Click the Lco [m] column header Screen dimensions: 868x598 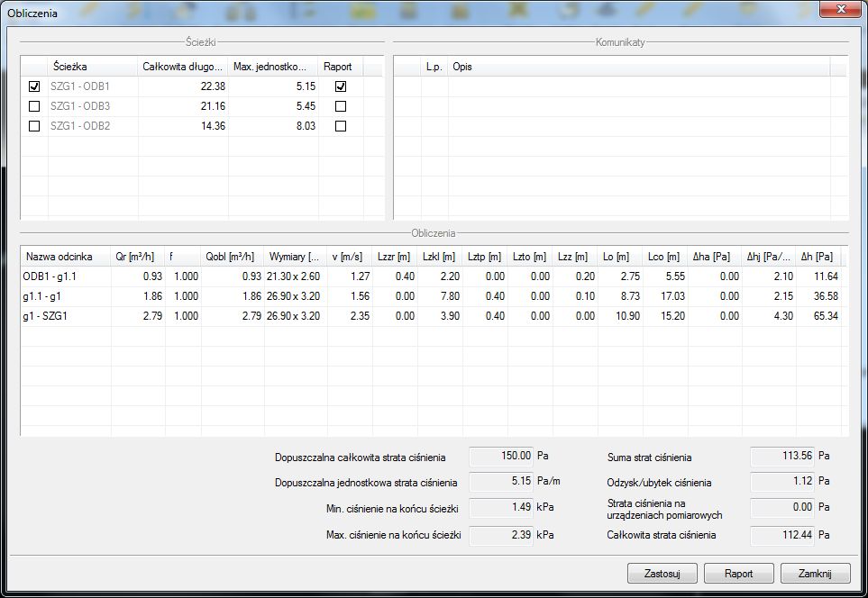click(665, 257)
